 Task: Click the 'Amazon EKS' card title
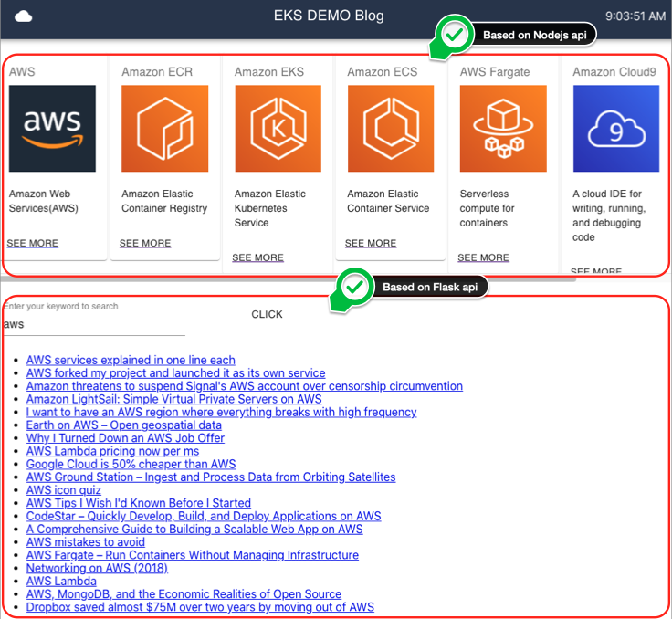[x=269, y=71]
